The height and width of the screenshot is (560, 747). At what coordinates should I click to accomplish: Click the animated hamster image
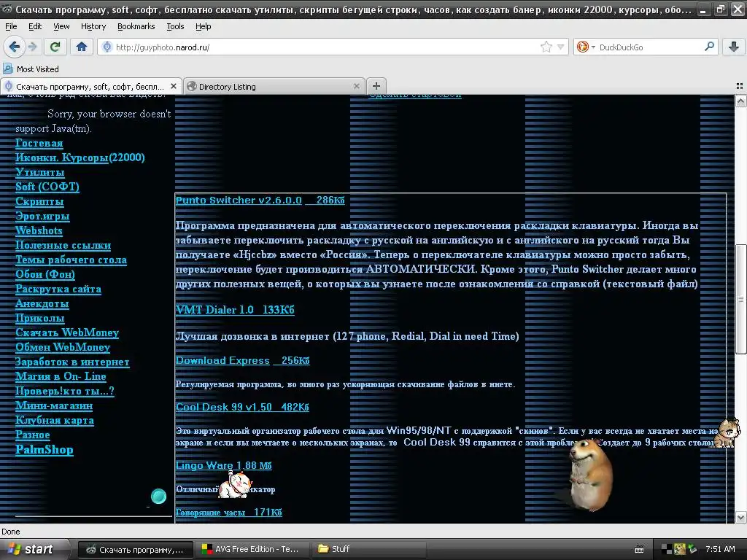tap(590, 474)
